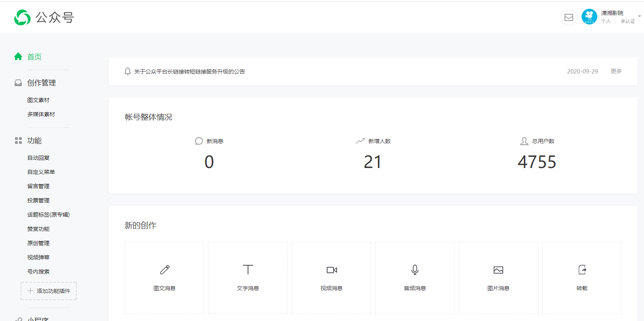Select 自动回复 in the 功能 menu
This screenshot has width=644, height=321.
[x=38, y=158]
